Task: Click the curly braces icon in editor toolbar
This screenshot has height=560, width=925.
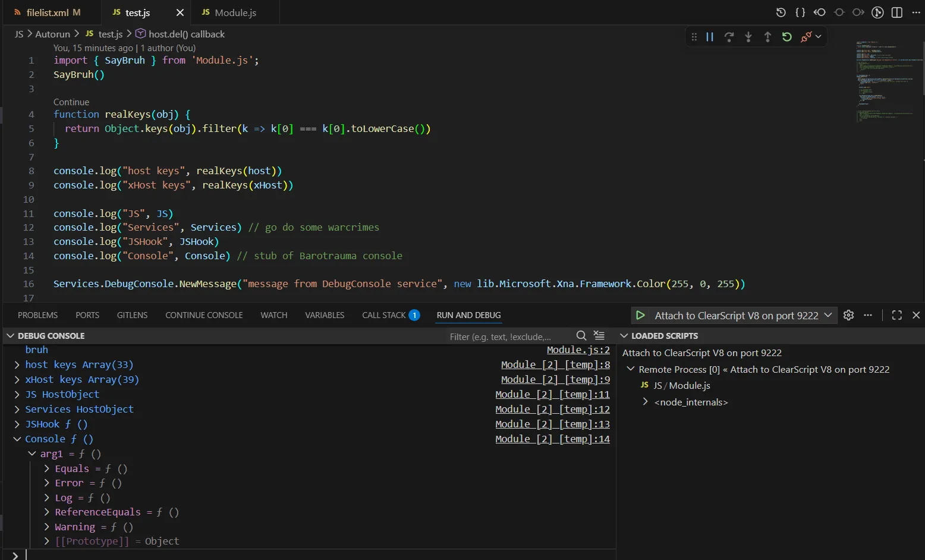Action: tap(800, 12)
